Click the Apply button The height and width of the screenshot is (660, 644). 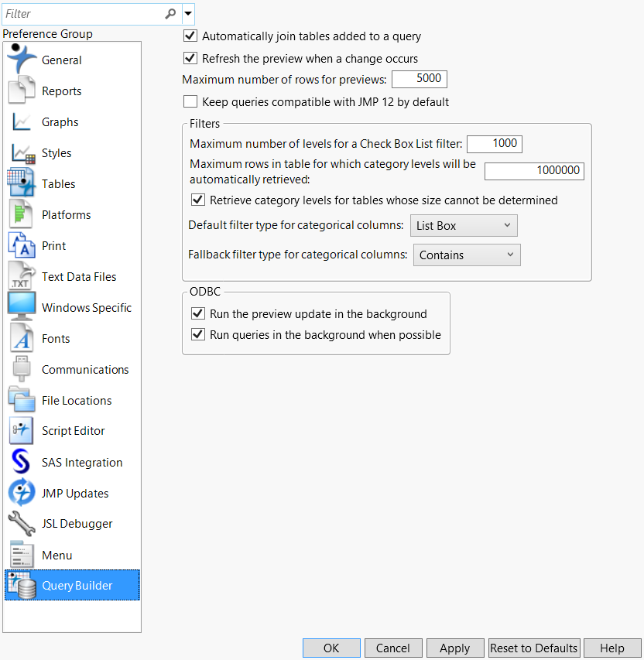coord(455,648)
